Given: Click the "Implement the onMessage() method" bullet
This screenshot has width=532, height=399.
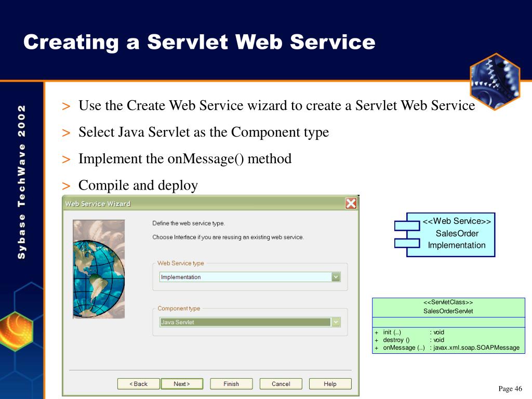Looking at the screenshot, I should coord(185,159).
